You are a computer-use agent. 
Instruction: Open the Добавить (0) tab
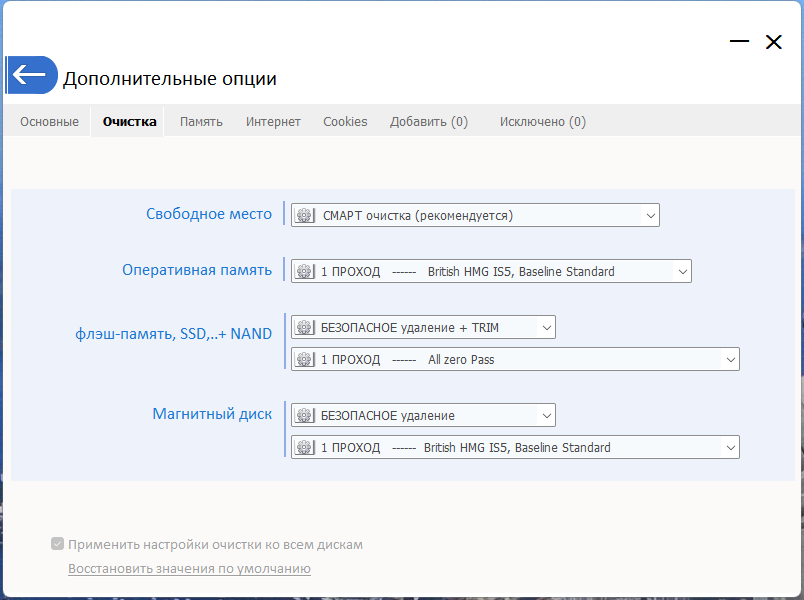(x=429, y=122)
